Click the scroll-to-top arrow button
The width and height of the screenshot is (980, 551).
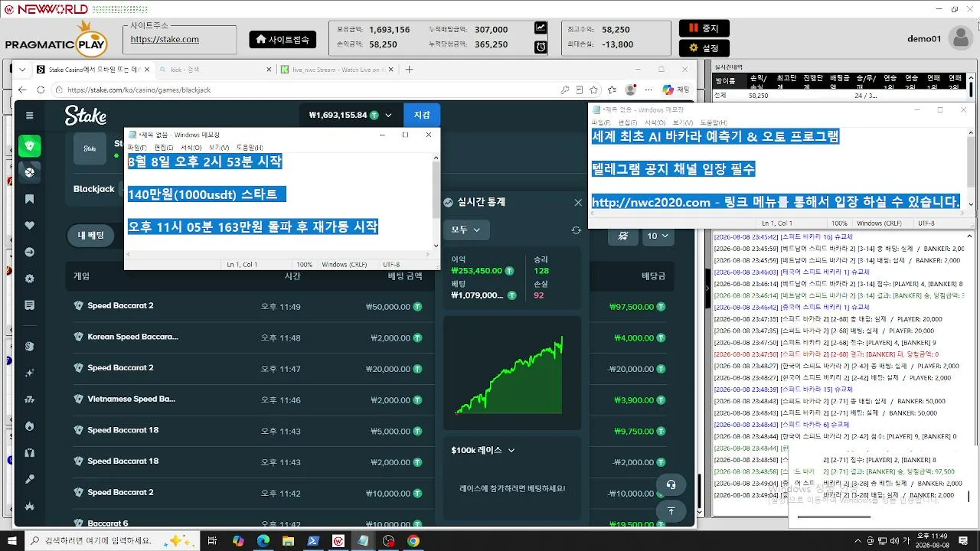[x=671, y=511]
